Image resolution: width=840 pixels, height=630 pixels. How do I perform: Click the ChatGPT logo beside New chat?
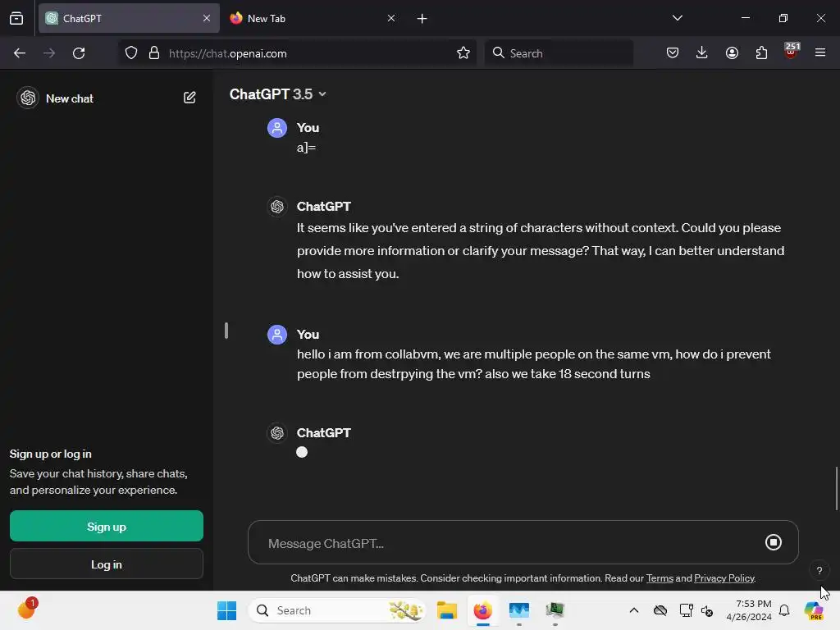(x=28, y=98)
